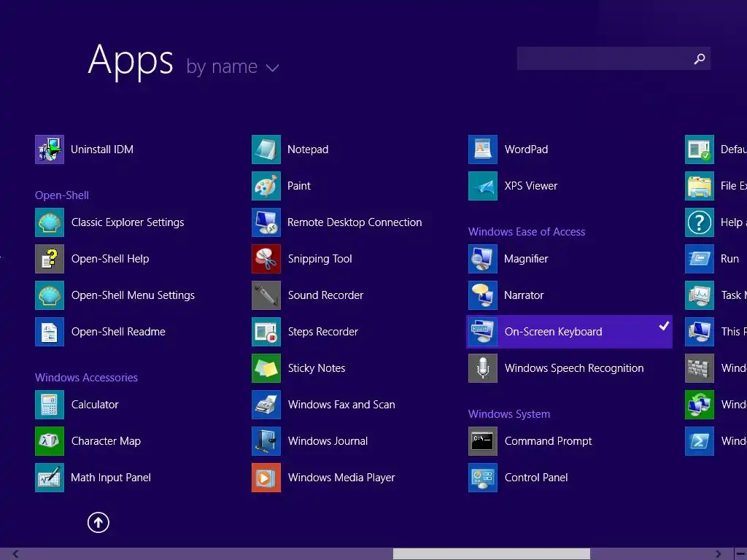This screenshot has height=560, width=747.
Task: Open the Help question mark icon
Action: [x=700, y=222]
